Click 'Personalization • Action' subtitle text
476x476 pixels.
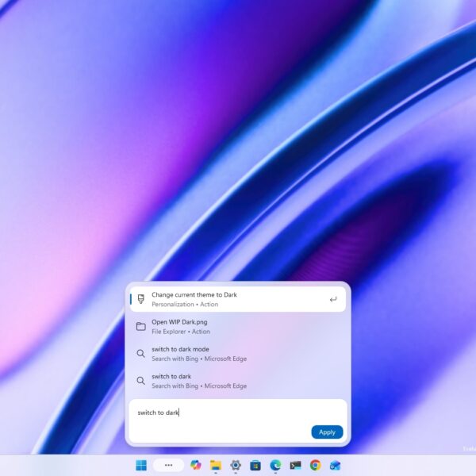tap(185, 304)
